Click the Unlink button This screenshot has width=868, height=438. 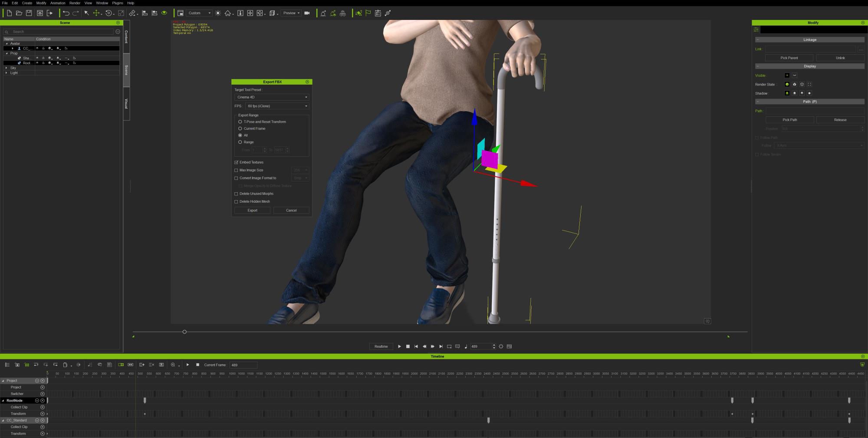point(840,58)
